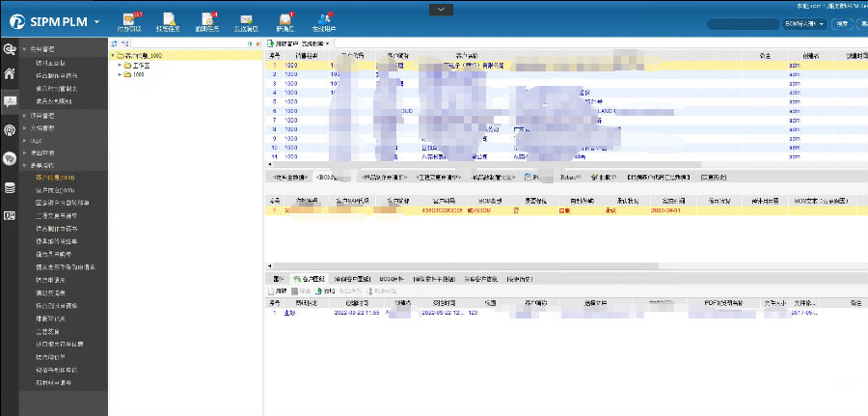Switch to the Rebate tab
868x416 pixels.
(561, 178)
